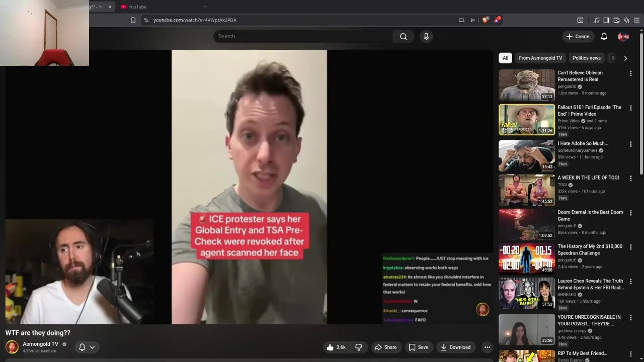The width and height of the screenshot is (644, 362).
Task: Open the Brave Rewards triangle icon
Action: click(x=498, y=20)
